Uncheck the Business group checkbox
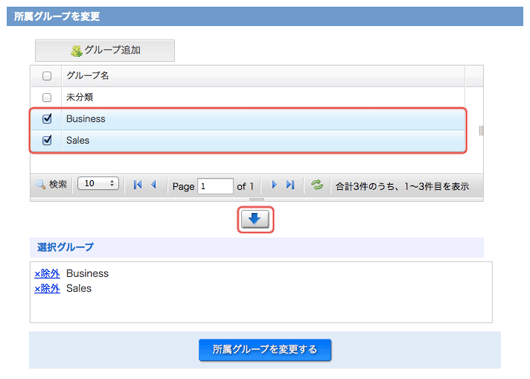Screen dimensions: 530x379 point(47,119)
